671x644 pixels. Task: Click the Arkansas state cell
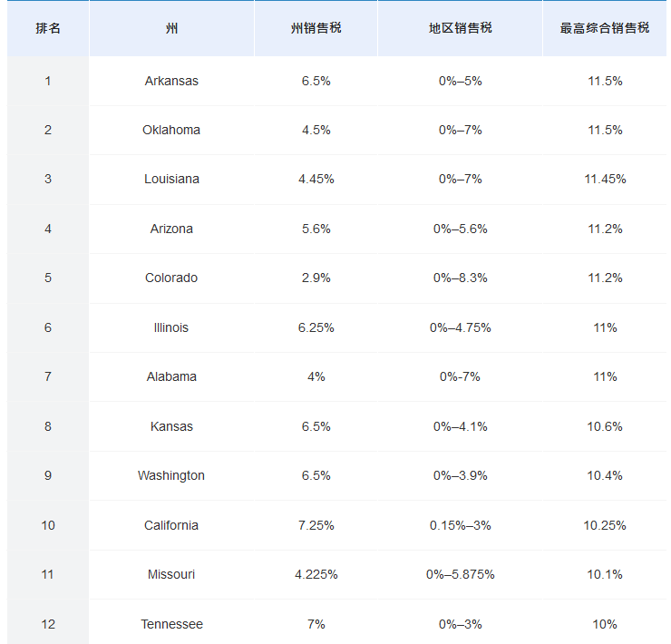171,81
